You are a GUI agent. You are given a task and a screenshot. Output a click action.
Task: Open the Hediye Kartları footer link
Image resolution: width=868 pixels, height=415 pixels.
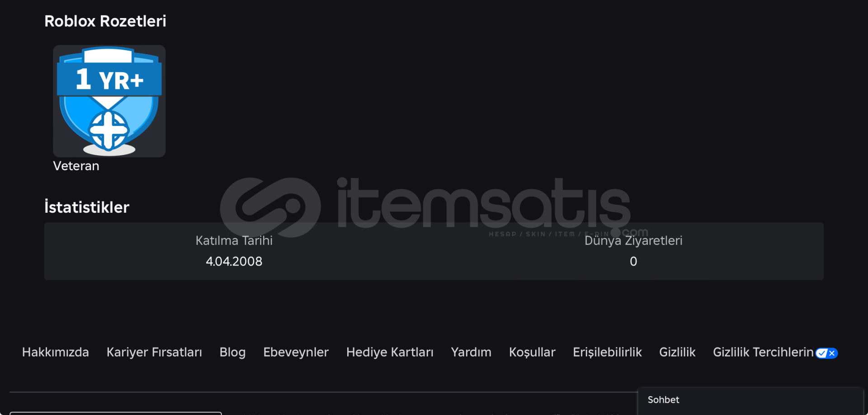pyautogui.click(x=390, y=352)
